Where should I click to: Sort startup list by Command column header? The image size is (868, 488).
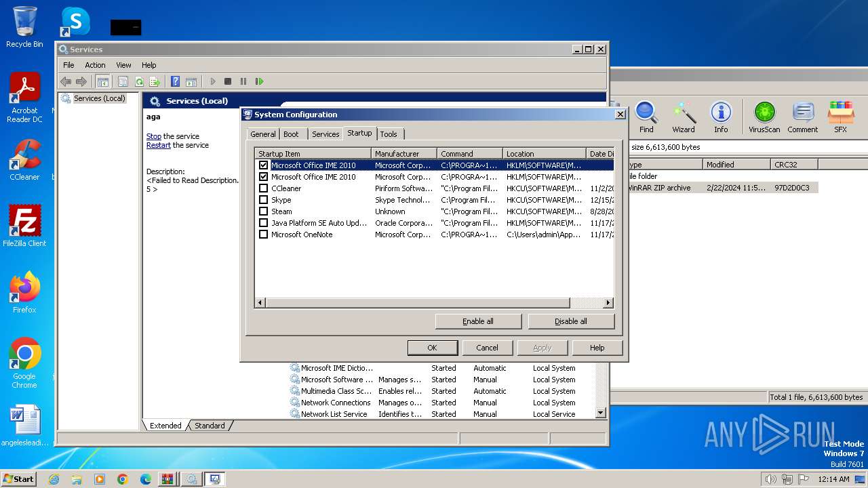470,154
